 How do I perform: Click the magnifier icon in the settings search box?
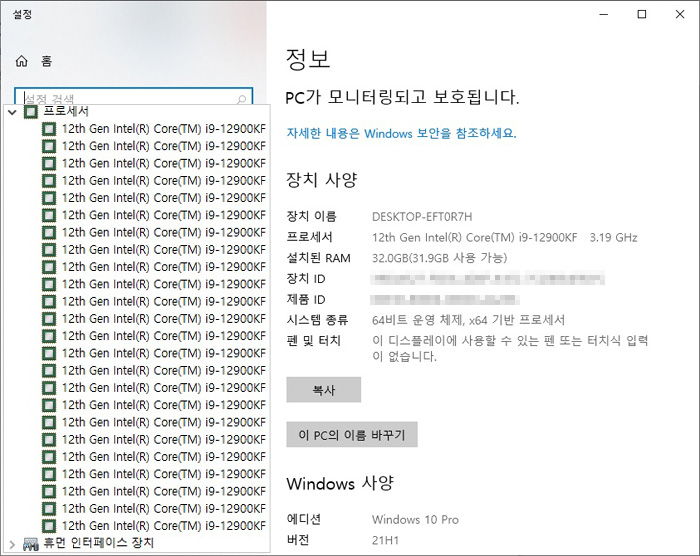coord(241,99)
